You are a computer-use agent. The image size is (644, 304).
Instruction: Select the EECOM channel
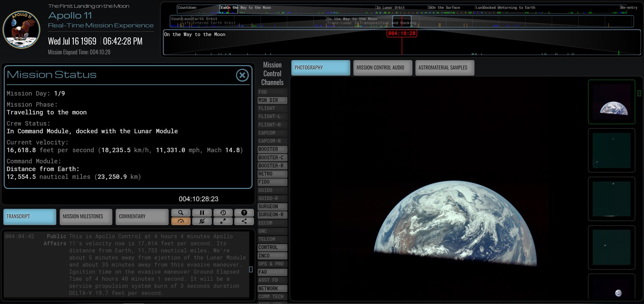[272, 223]
